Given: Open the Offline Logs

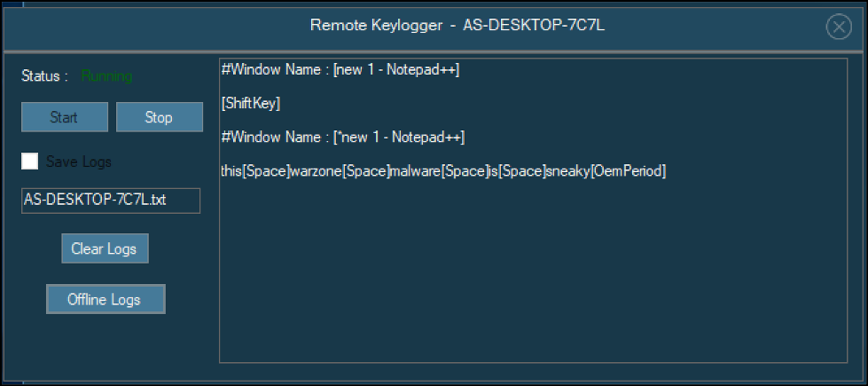Looking at the screenshot, I should pos(105,299).
